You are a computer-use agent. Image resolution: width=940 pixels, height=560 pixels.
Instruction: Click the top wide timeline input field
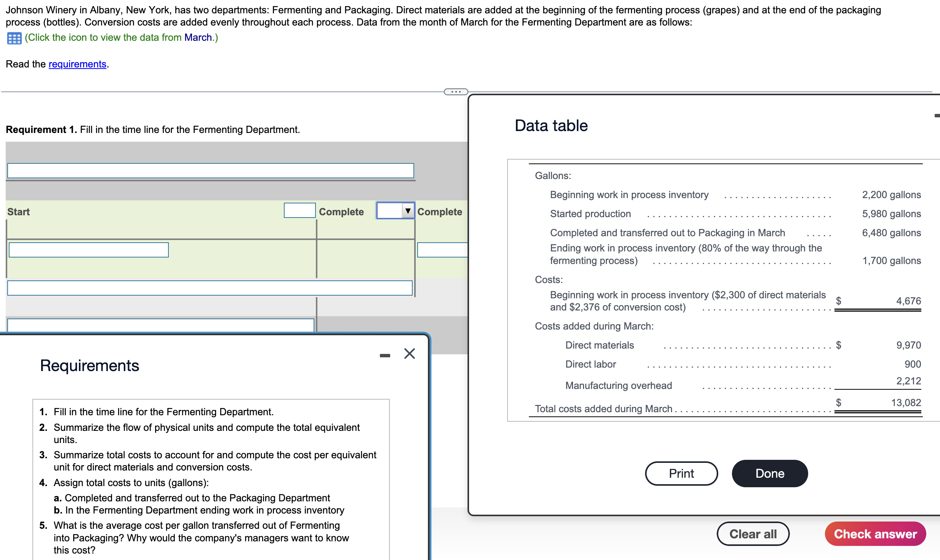coord(210,171)
